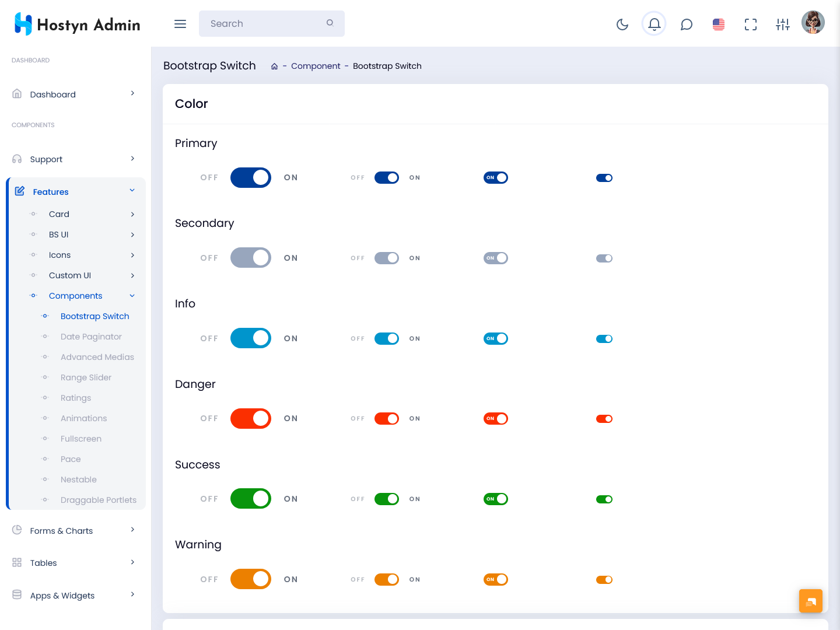Screen dimensions: 840x630
Task: Select Date Paginator in the sidebar
Action: point(91,337)
